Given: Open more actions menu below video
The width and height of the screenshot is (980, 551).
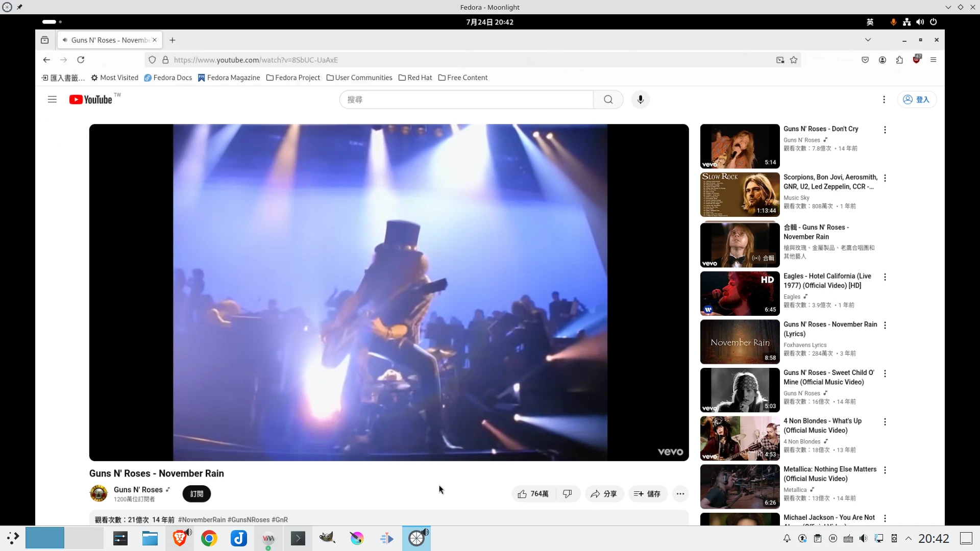Looking at the screenshot, I should [x=680, y=494].
